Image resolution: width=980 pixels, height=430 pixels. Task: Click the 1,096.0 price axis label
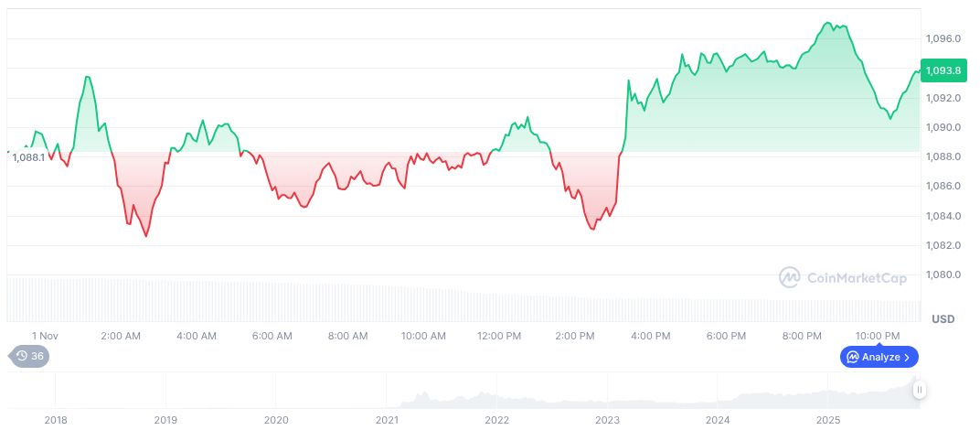tap(943, 39)
